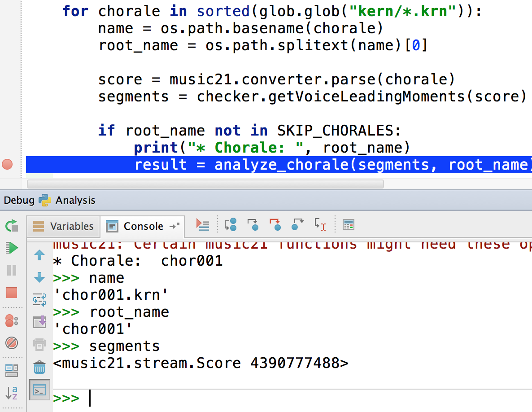Click the editor horizontal scrollbar
Viewport: 532px width, 412px height.
click(205, 184)
